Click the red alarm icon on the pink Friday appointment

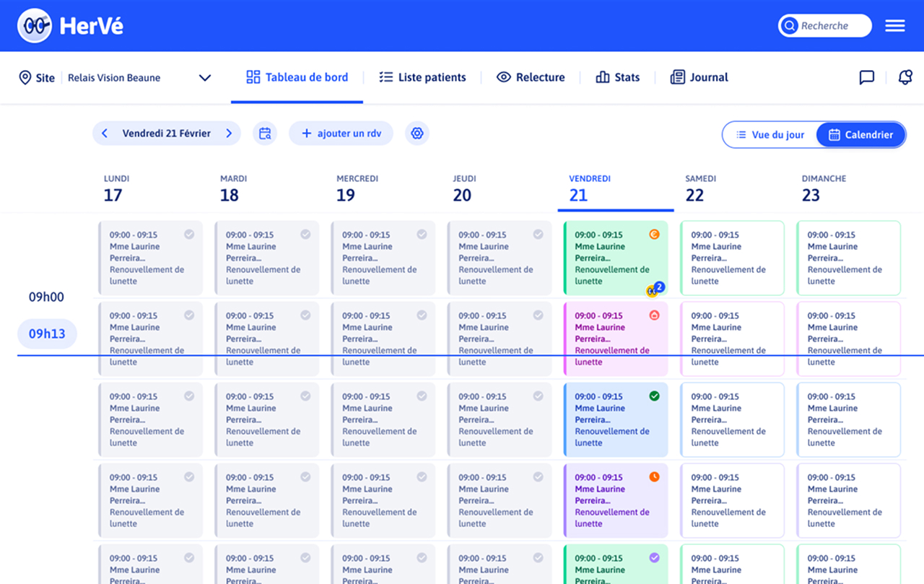(653, 315)
